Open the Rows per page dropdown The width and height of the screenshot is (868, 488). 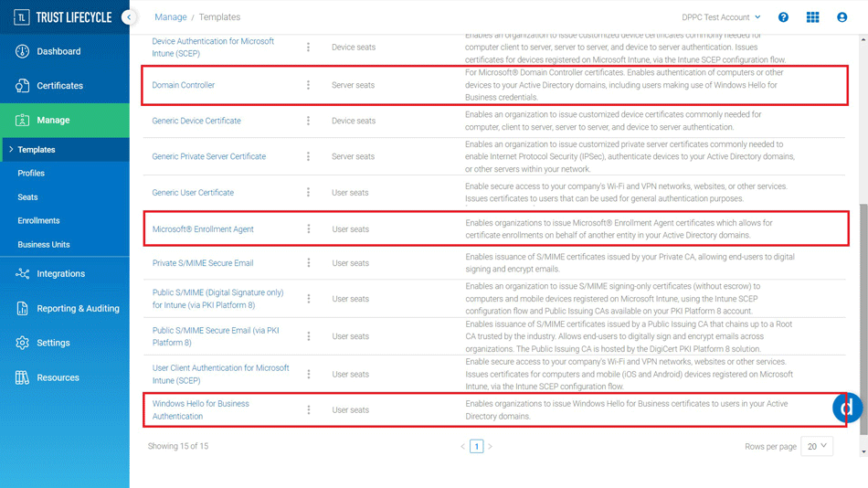pyautogui.click(x=816, y=447)
